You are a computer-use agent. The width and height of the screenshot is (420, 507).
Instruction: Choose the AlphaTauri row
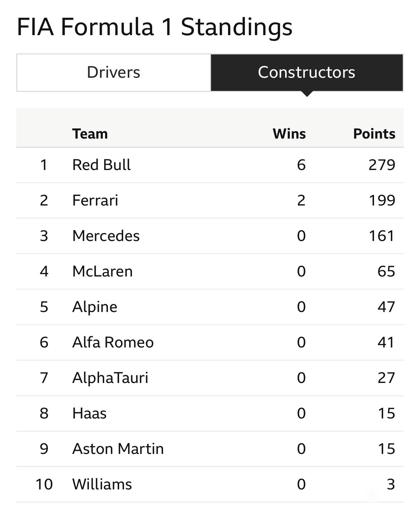pyautogui.click(x=210, y=378)
